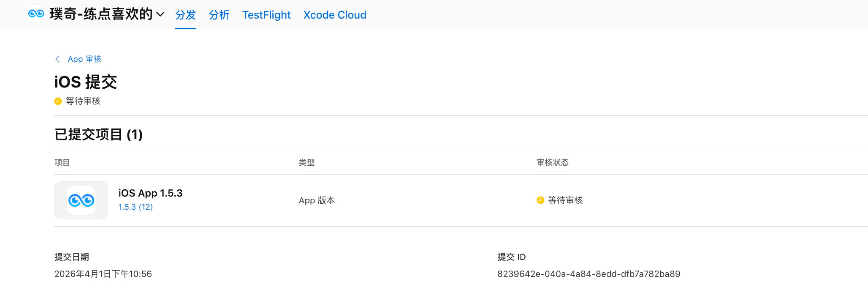Image resolution: width=868 pixels, height=290 pixels.
Task: Open the Xcode Cloud tab
Action: [335, 15]
